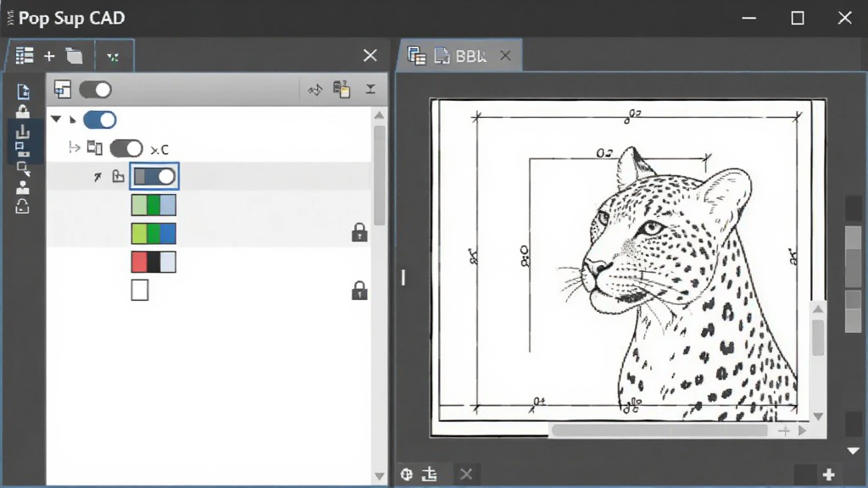Viewport: 868px width, 488px height.
Task: Click the canvas horizontal scrollbar right arrow
Action: [802, 430]
